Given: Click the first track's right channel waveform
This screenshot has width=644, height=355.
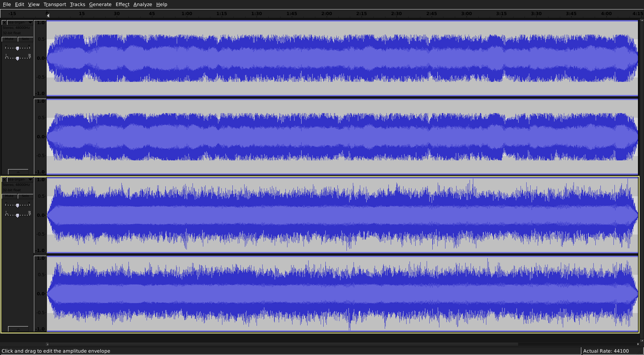Looking at the screenshot, I should (x=342, y=137).
